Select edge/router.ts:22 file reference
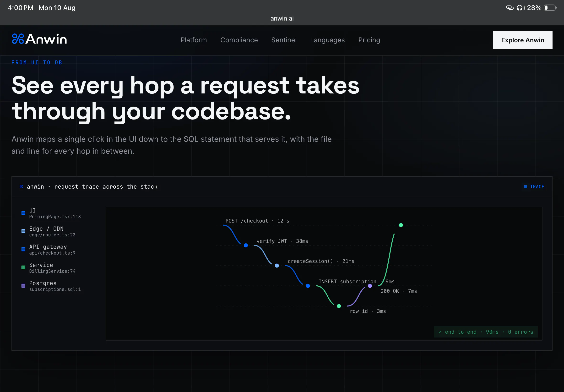The width and height of the screenshot is (564, 392). (52, 235)
